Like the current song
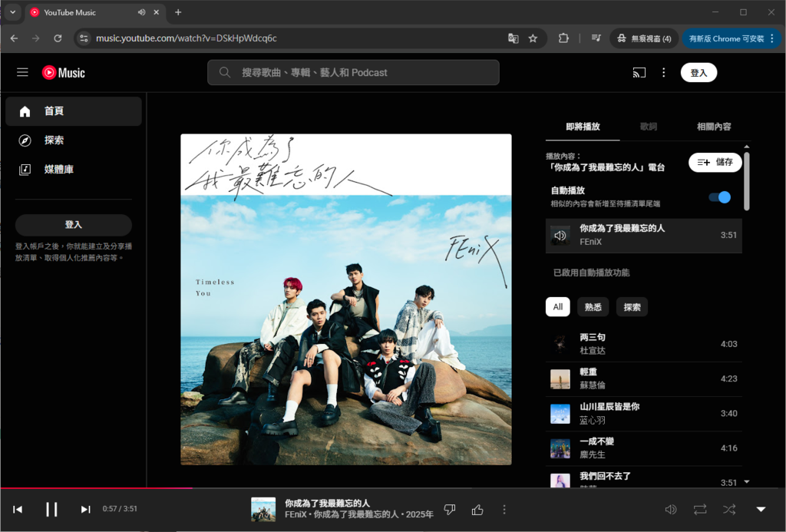 click(x=477, y=510)
